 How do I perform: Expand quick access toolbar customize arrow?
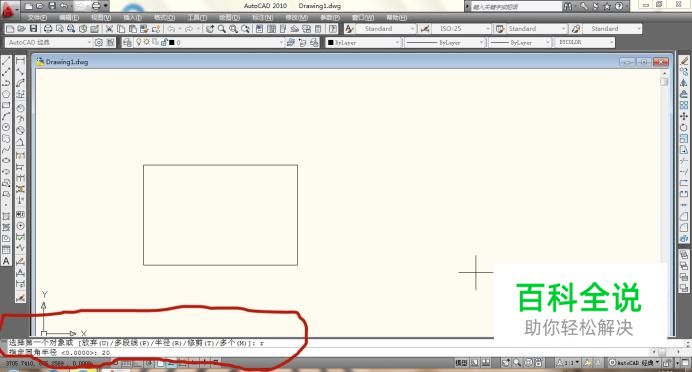tap(105, 6)
